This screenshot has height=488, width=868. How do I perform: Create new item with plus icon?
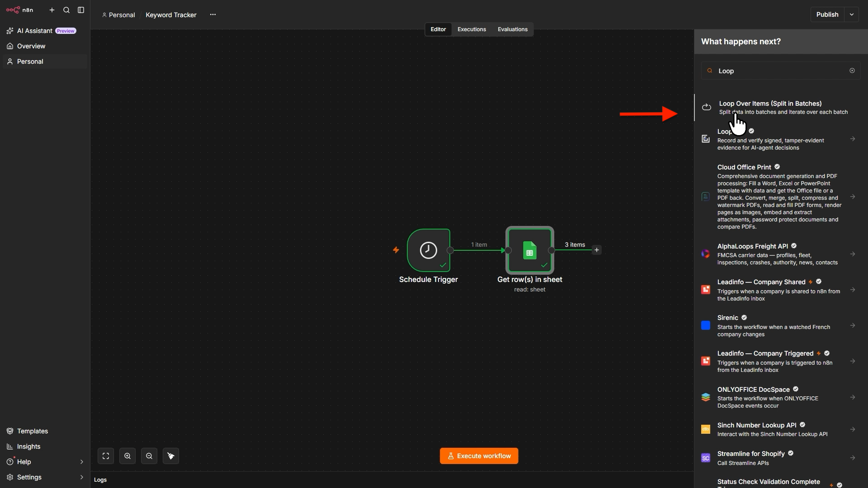[x=52, y=10]
